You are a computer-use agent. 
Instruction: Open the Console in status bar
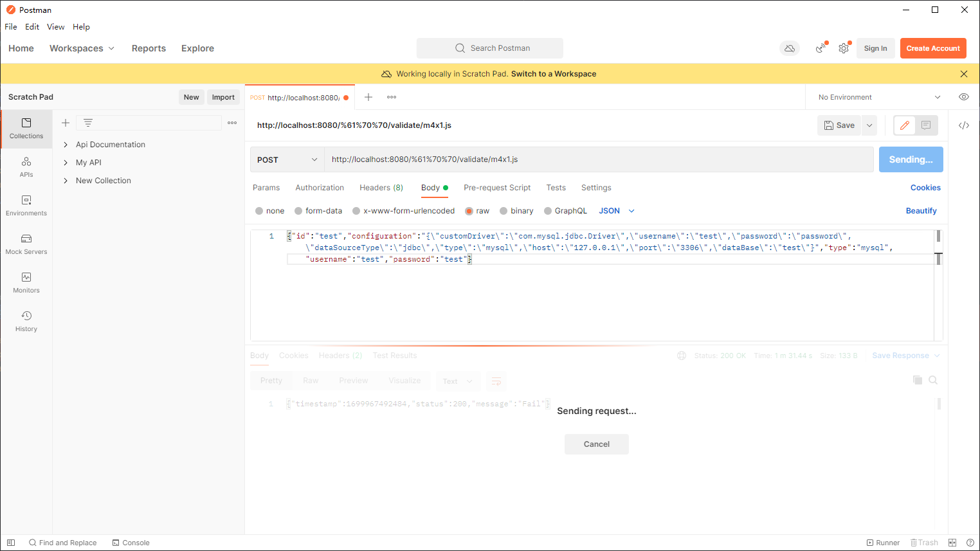[x=131, y=543]
